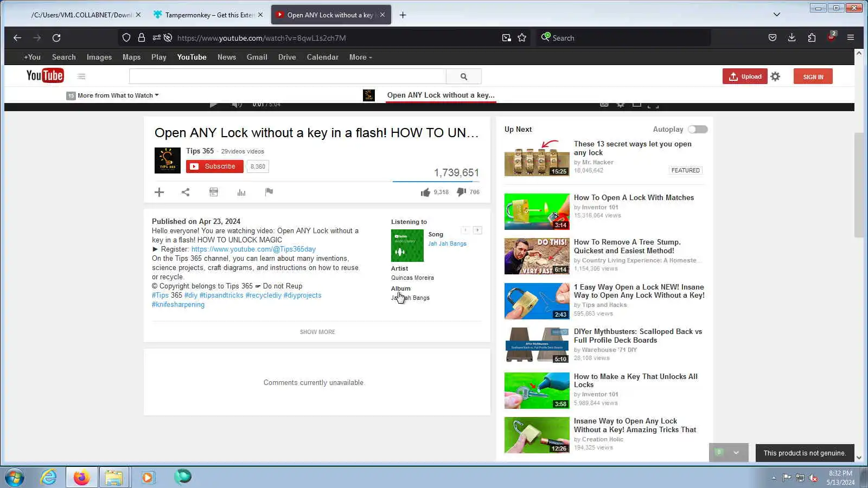This screenshot has width=868, height=488.
Task: Share the video using the share icon
Action: (186, 192)
